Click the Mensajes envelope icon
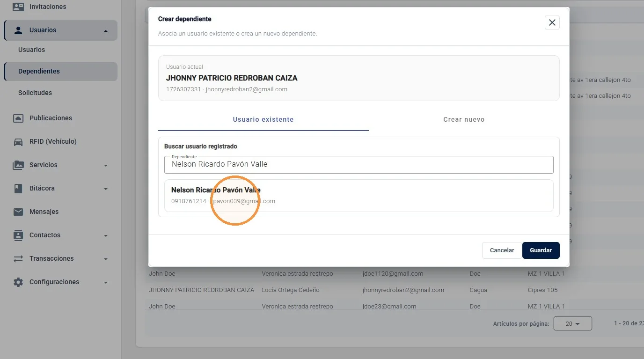 pyautogui.click(x=18, y=212)
